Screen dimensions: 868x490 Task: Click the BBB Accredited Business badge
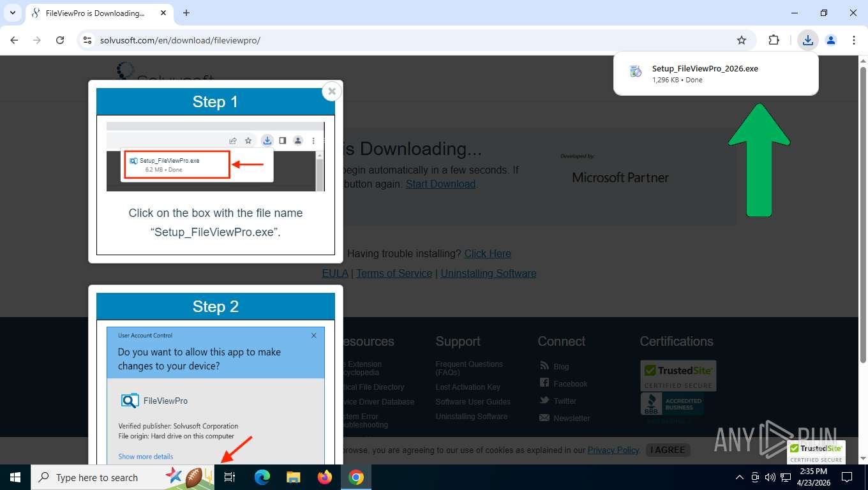[672, 405]
